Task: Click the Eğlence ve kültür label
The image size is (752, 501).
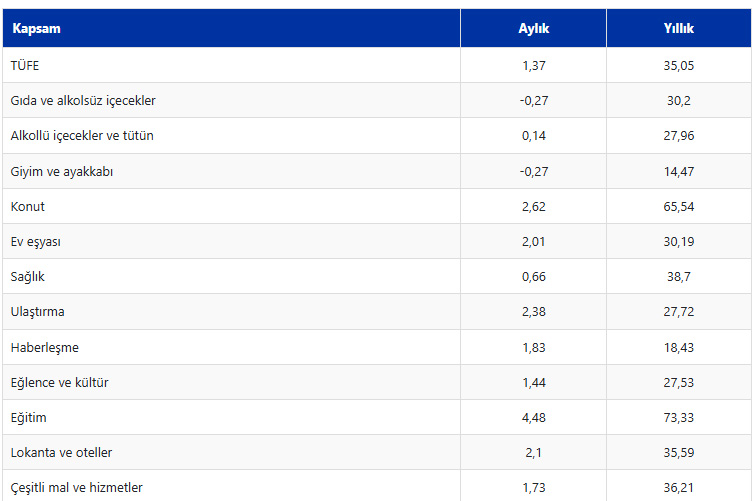Action: [x=59, y=383]
